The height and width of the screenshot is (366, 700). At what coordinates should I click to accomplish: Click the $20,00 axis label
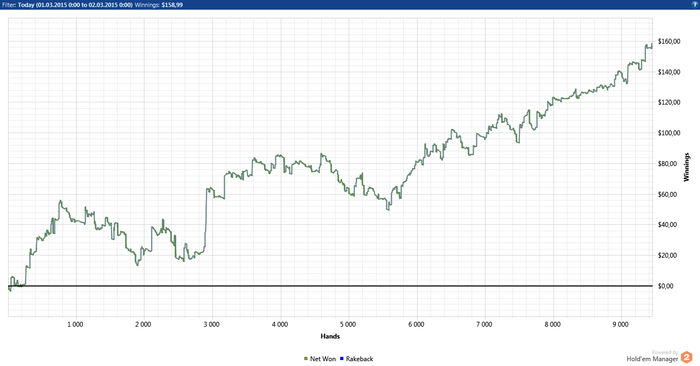[x=667, y=255]
